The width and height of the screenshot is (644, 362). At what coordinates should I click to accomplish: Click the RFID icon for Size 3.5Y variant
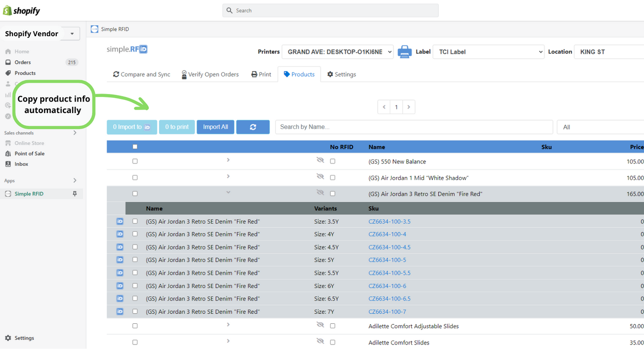[120, 221]
